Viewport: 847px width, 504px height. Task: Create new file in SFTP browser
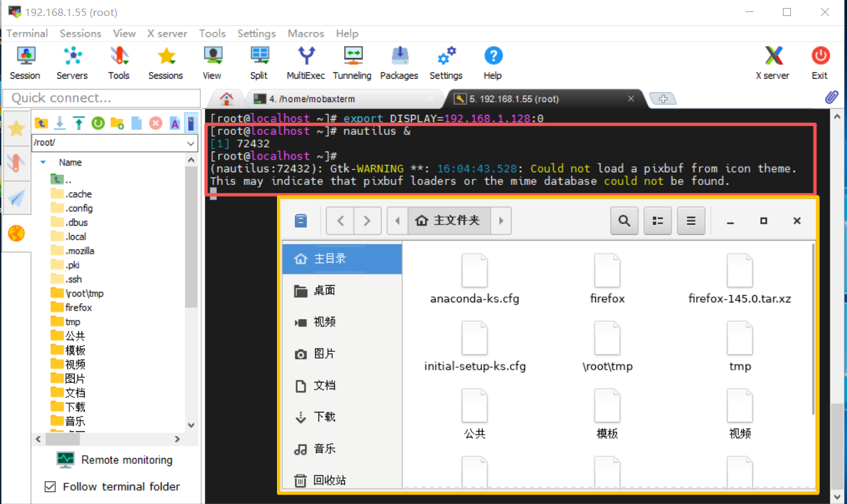(137, 123)
